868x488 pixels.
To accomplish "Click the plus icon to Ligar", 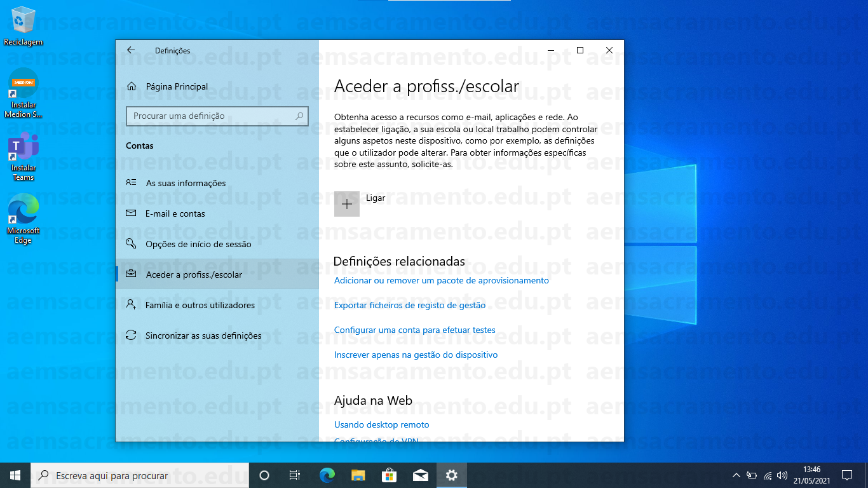I will 347,204.
